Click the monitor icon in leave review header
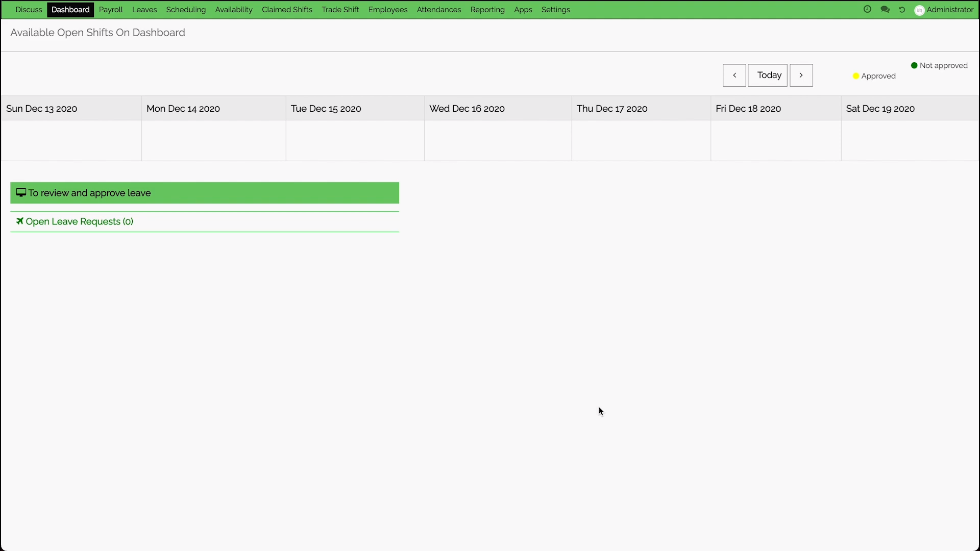Viewport: 980px width, 551px height. tap(21, 192)
